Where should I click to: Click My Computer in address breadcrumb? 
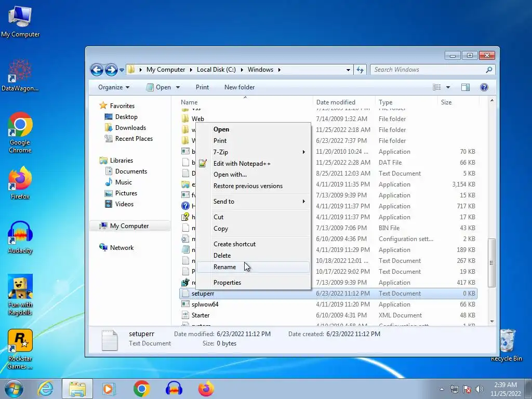[x=166, y=70]
